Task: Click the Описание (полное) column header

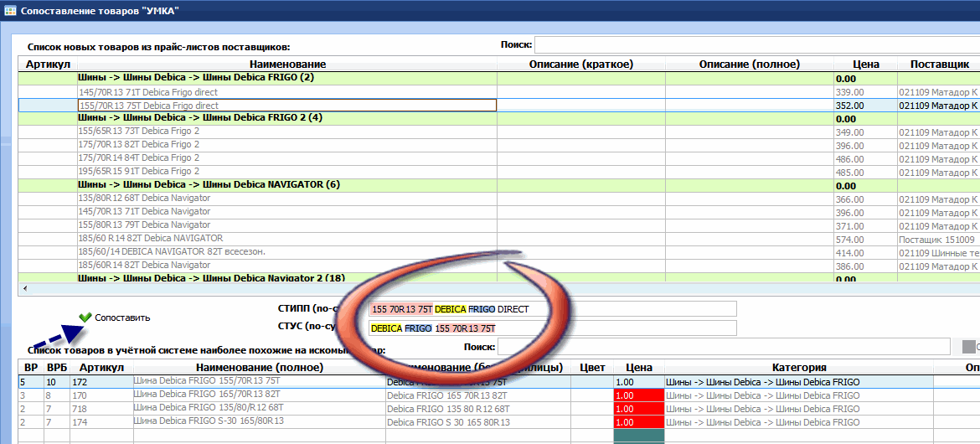Action: point(750,65)
